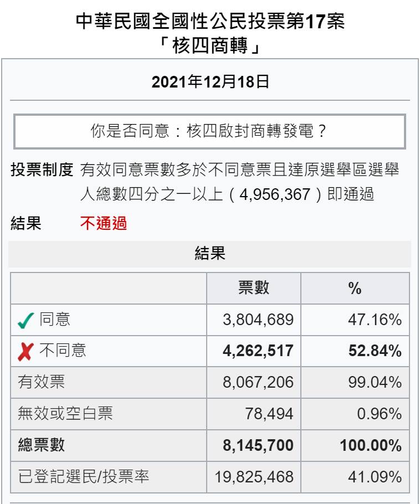Click the referendum question box 你是否同意
Image resolution: width=420 pixels, height=504 pixels.
point(209,131)
